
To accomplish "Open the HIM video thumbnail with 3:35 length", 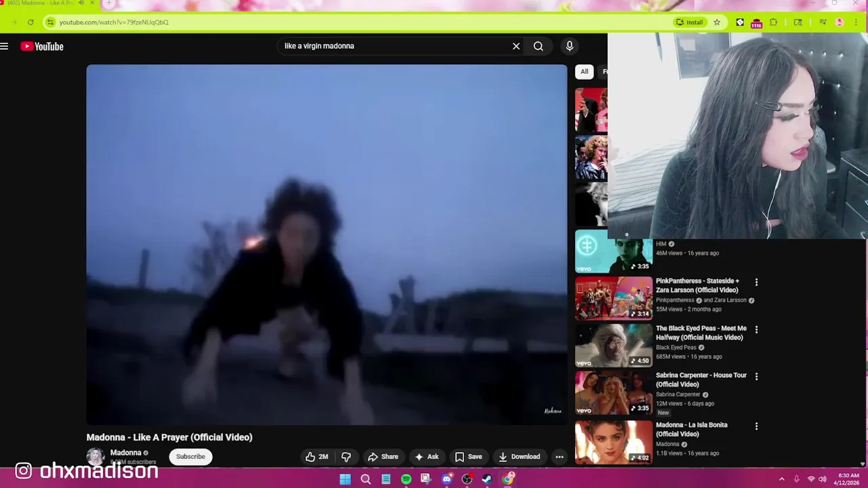I will pos(614,251).
